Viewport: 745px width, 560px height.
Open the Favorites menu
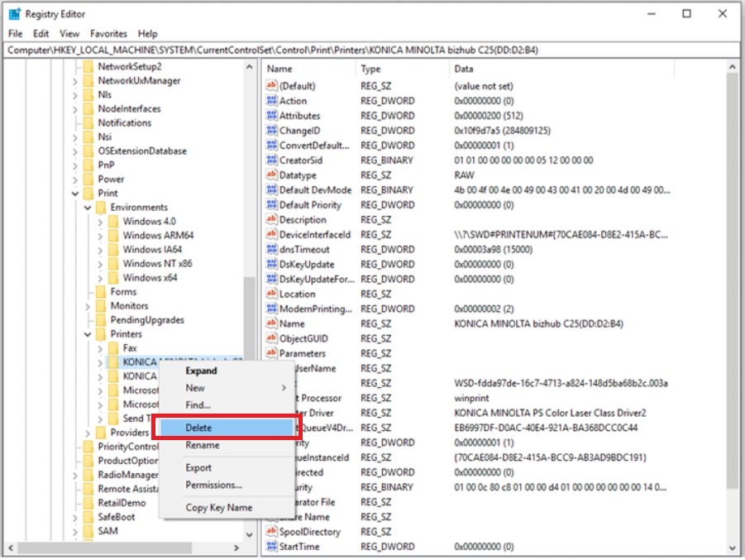pyautogui.click(x=108, y=34)
